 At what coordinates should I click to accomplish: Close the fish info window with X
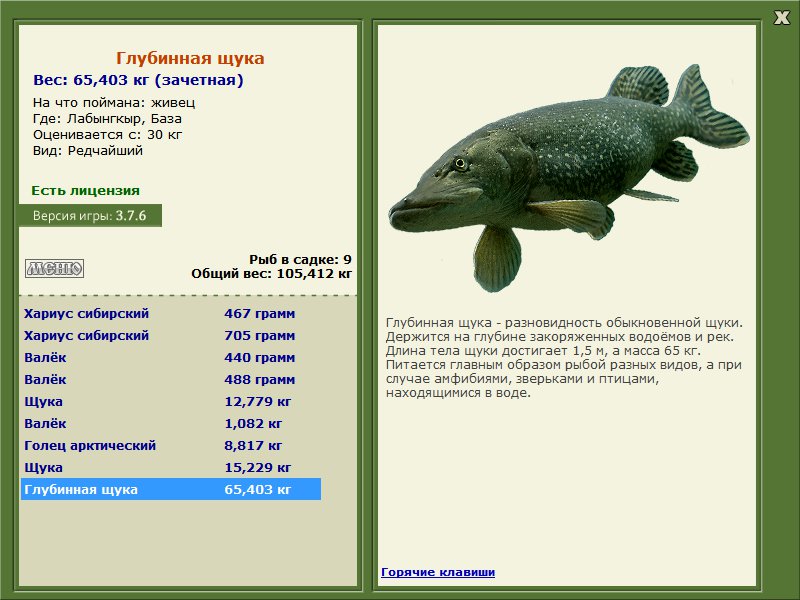pos(782,18)
